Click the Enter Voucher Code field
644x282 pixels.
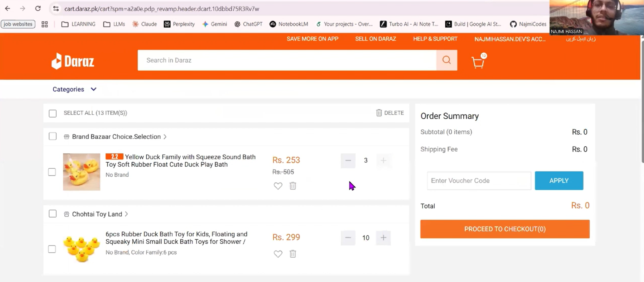pyautogui.click(x=479, y=181)
